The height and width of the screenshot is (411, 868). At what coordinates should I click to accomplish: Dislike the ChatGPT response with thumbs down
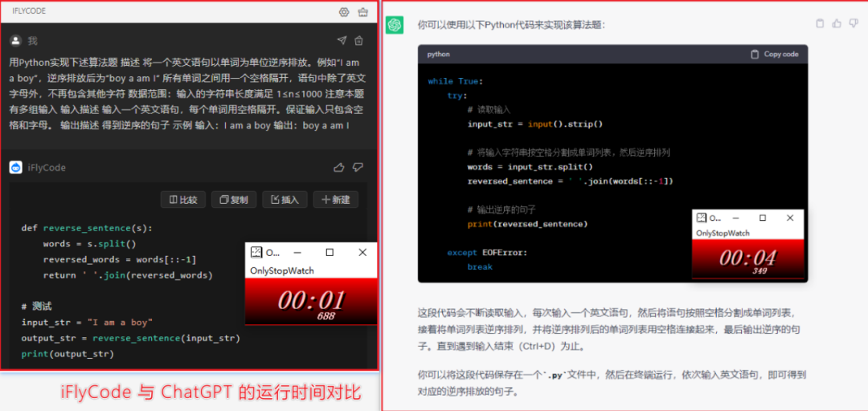click(854, 24)
